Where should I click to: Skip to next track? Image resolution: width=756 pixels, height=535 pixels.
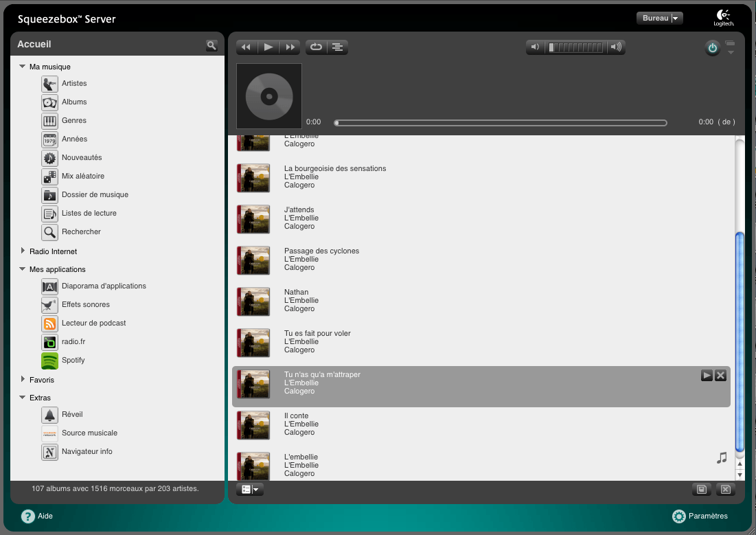[290, 47]
